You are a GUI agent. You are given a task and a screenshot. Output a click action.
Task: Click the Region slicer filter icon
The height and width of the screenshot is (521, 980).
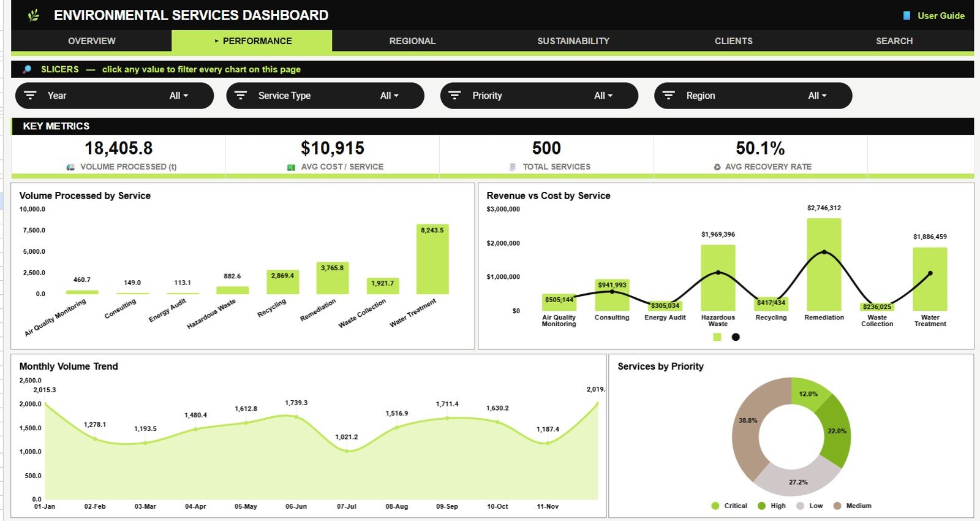click(x=668, y=96)
